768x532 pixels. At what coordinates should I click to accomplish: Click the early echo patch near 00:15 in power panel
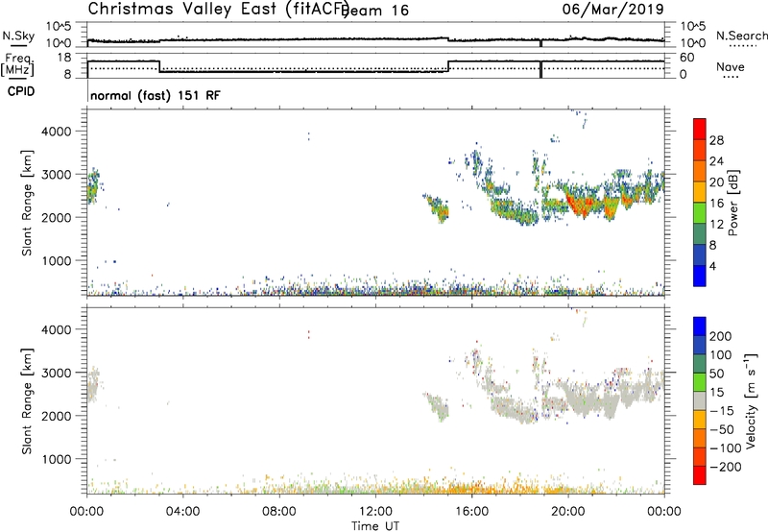93,186
